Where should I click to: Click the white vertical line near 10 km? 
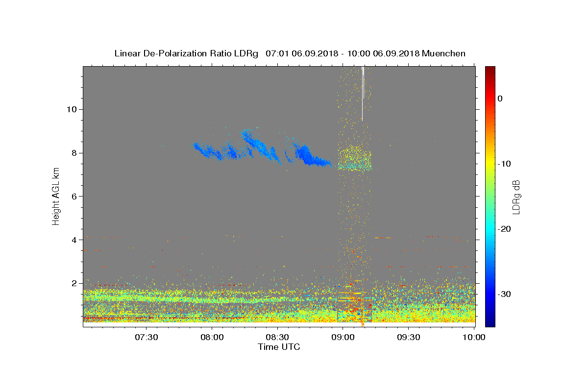[x=362, y=93]
